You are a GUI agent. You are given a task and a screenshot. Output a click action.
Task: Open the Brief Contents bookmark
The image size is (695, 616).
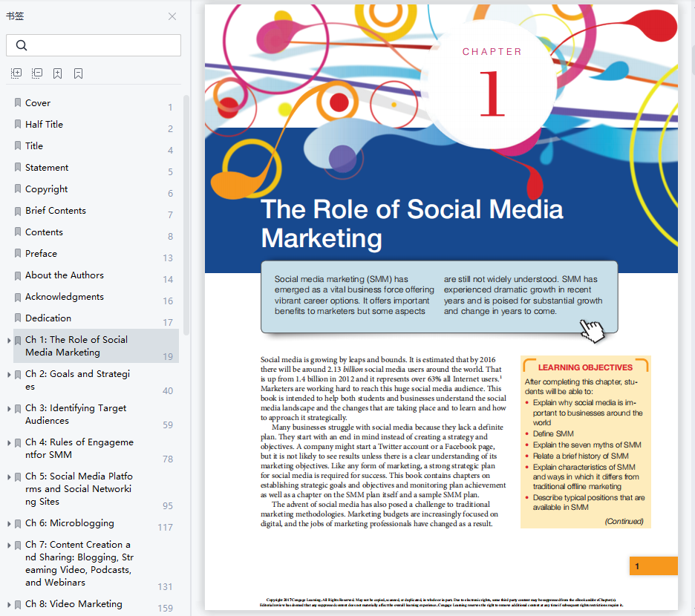(x=56, y=211)
